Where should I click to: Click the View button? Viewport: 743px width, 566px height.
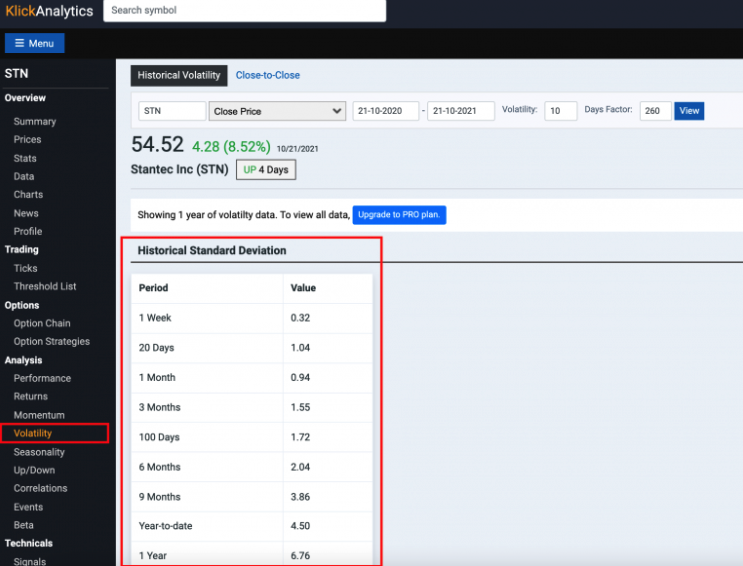pyautogui.click(x=689, y=111)
